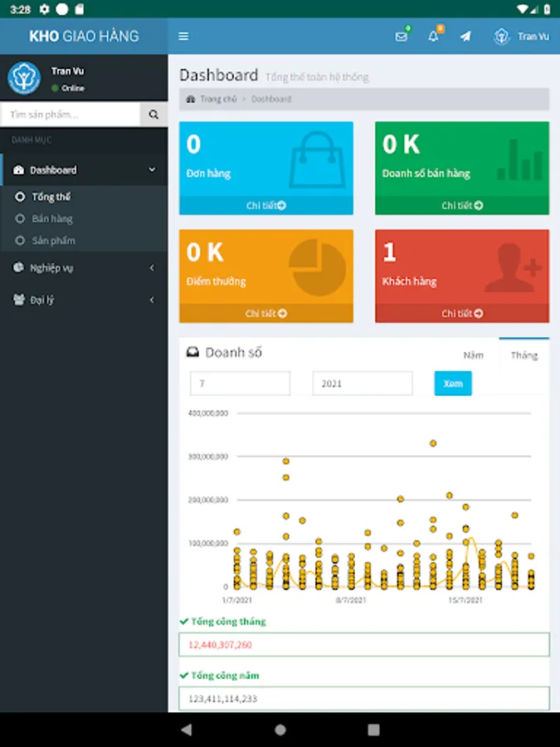Click the shopping bag icon on Đơn hàng card
The width and height of the screenshot is (560, 747).
point(318,159)
